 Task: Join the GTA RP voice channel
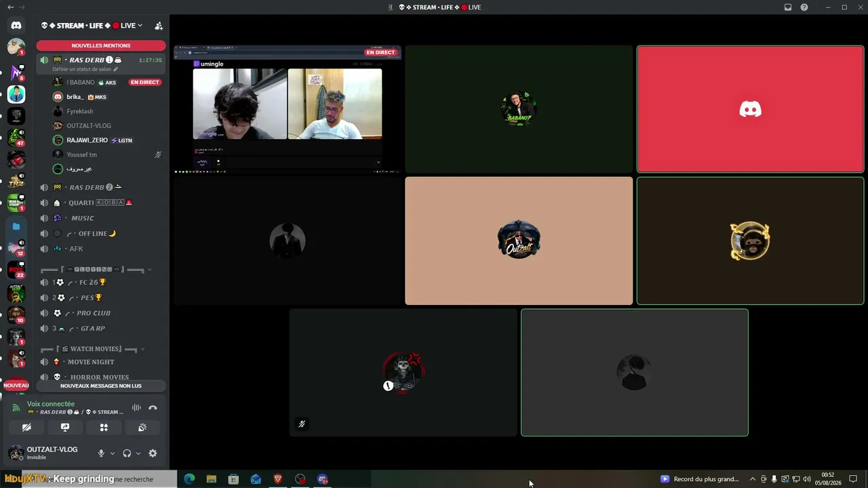pos(101,329)
